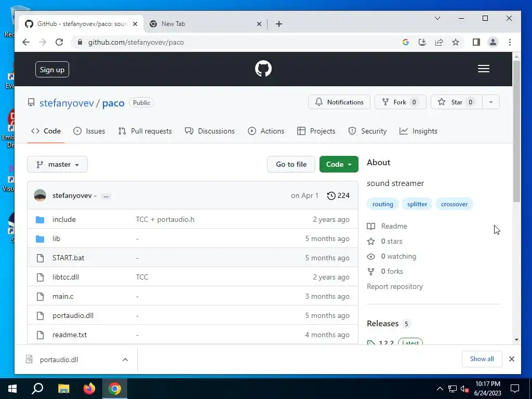This screenshot has width=532, height=399.
Task: Select the Code repository tab
Action: click(x=46, y=131)
